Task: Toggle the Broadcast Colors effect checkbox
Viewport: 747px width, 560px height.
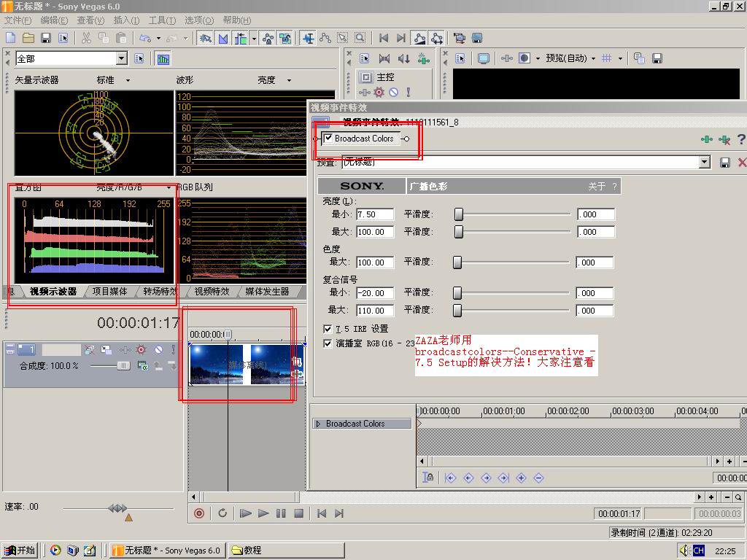Action: pyautogui.click(x=328, y=138)
